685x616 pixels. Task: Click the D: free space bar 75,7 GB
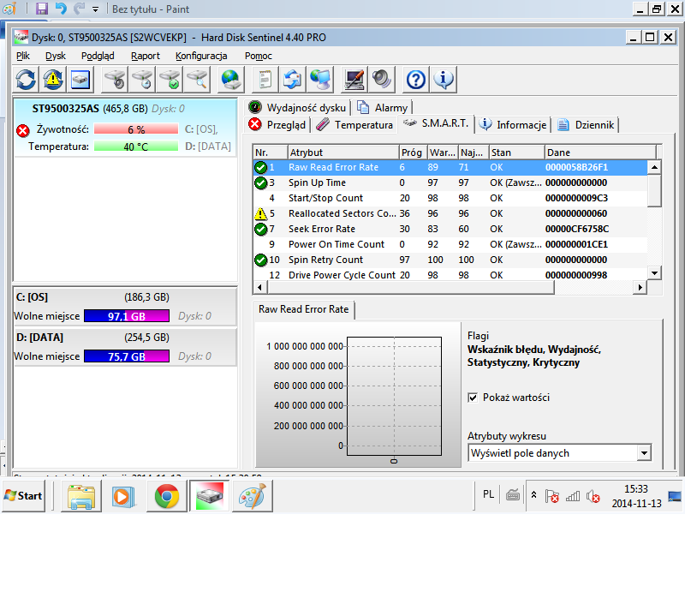tap(127, 356)
